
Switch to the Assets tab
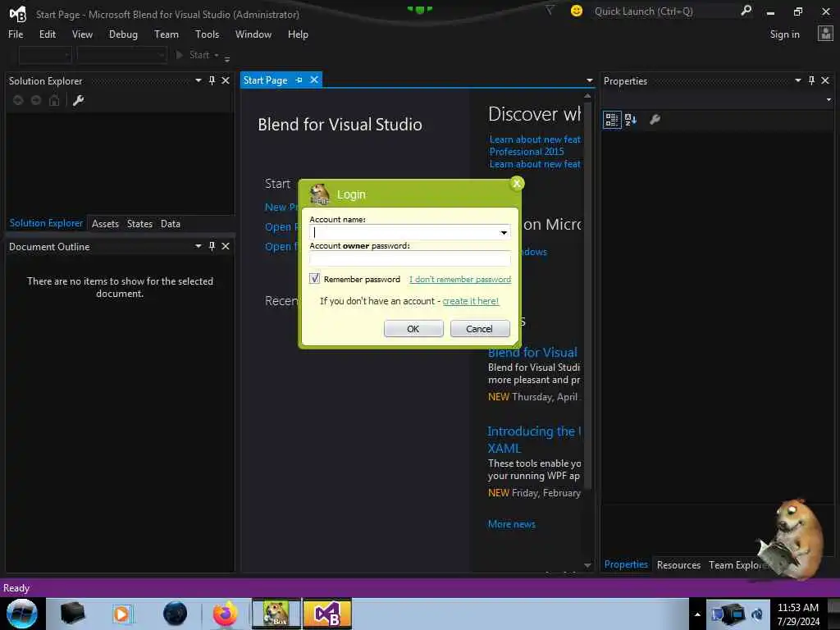[x=105, y=224]
